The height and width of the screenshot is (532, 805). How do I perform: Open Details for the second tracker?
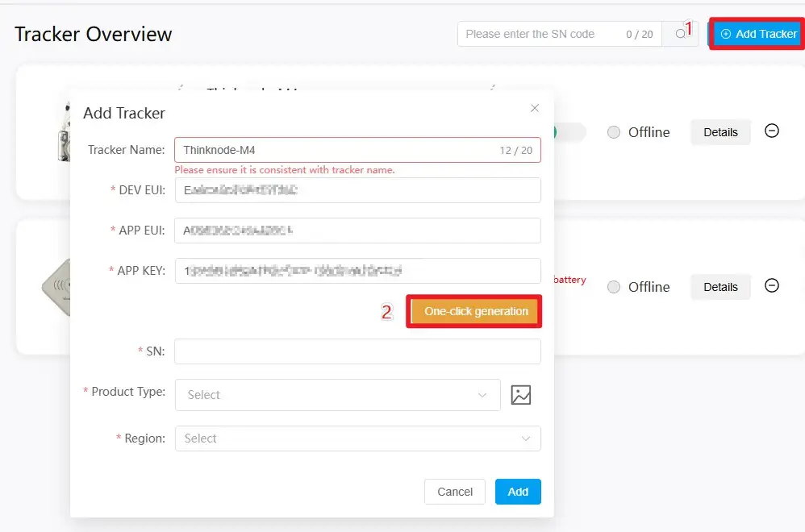point(720,287)
